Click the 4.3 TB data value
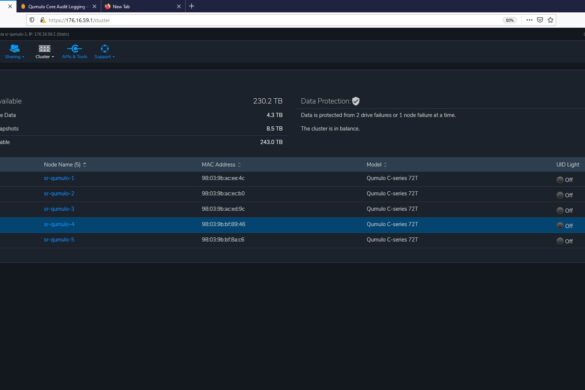 [x=275, y=115]
